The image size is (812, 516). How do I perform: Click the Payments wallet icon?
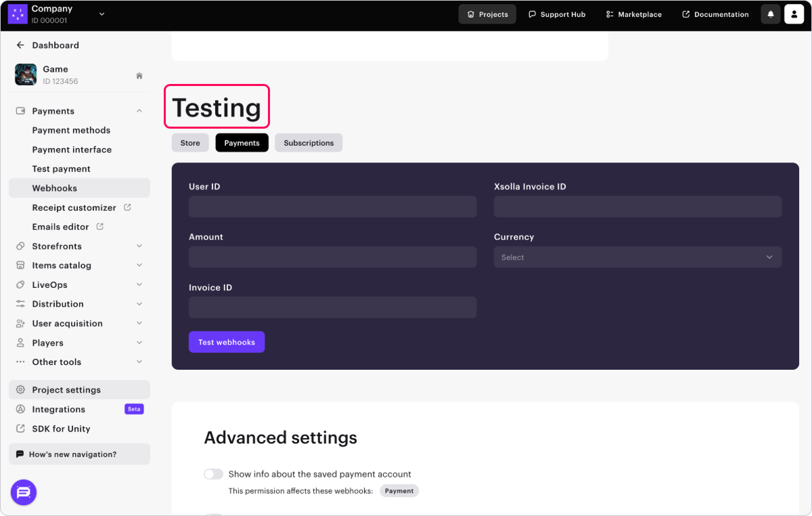(x=20, y=111)
